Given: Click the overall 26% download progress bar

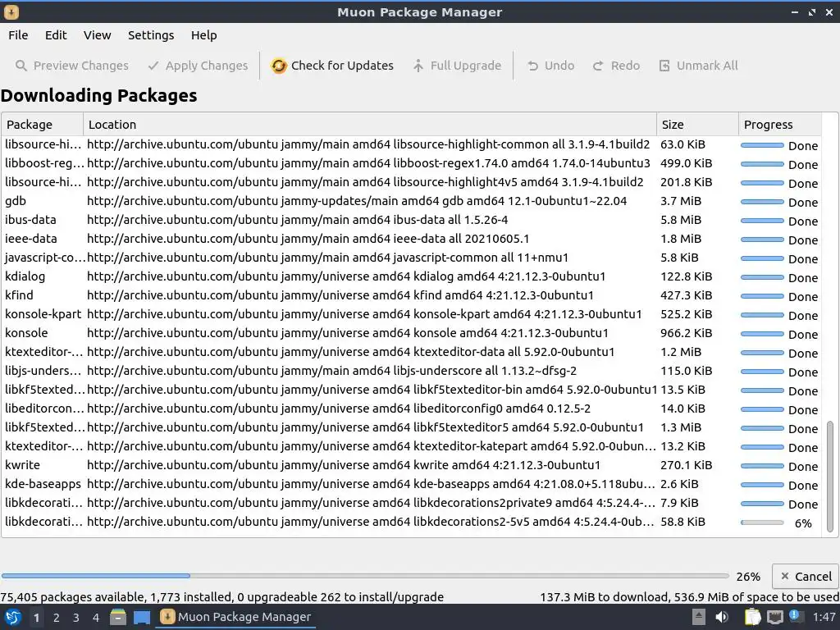Looking at the screenshot, I should (365, 576).
